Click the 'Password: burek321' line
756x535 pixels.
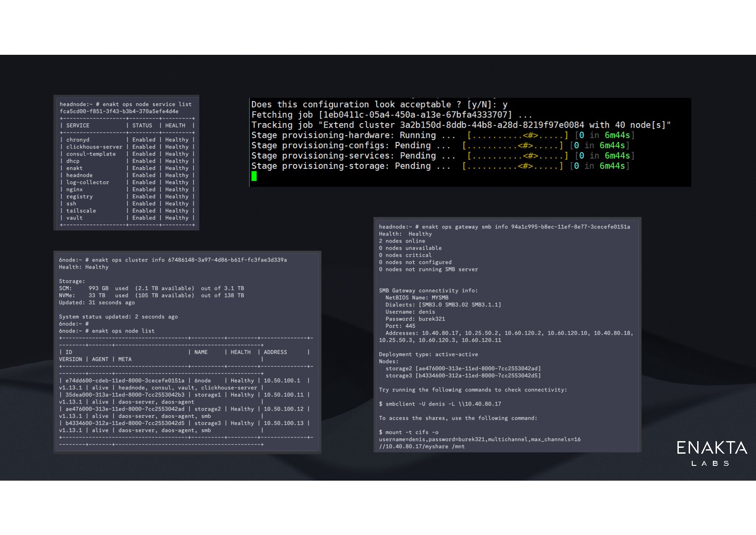coord(415,319)
